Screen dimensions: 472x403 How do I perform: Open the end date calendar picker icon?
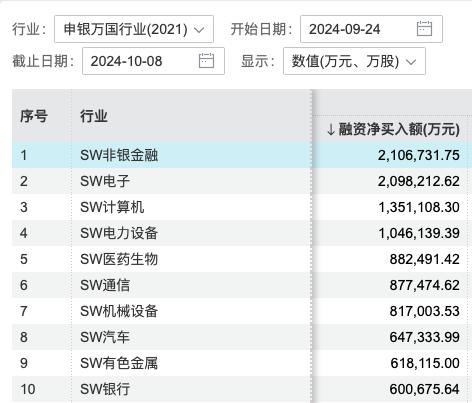click(x=206, y=61)
